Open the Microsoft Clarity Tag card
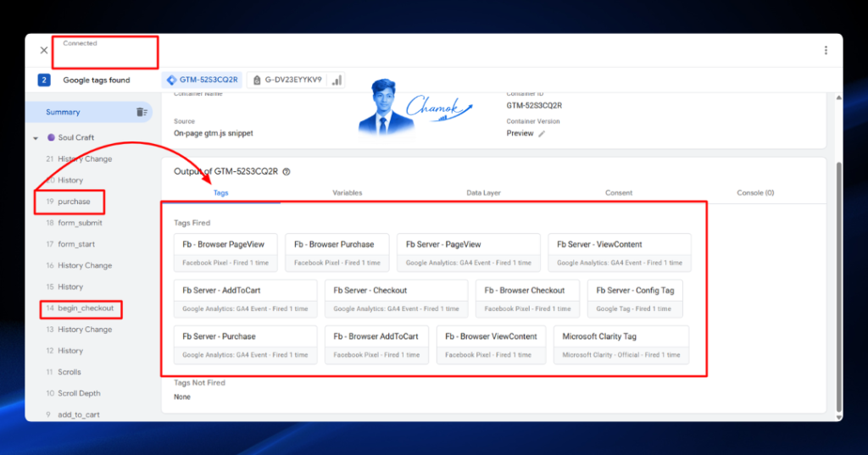The image size is (868, 455). tap(621, 344)
